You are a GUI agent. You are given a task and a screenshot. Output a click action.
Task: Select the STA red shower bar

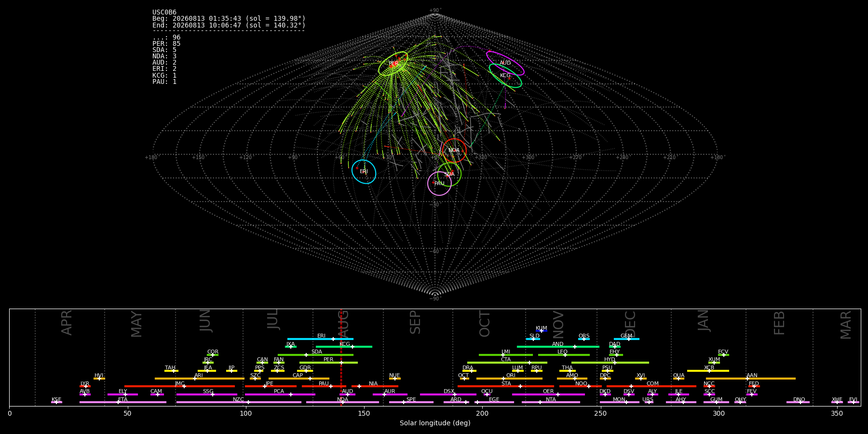(506, 386)
